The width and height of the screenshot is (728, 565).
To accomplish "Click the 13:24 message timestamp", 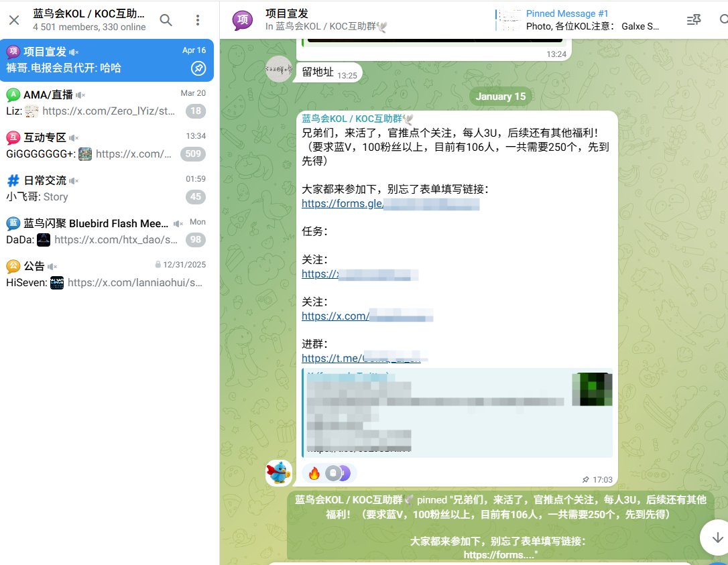I will coord(556,54).
